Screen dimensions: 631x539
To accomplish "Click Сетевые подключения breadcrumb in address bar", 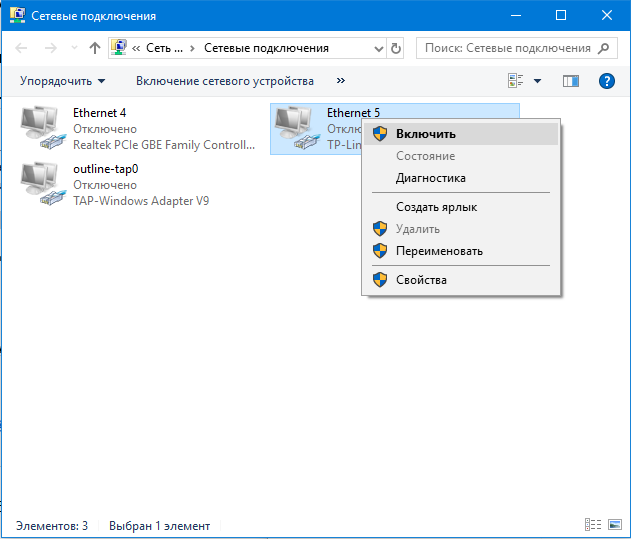I will (266, 48).
